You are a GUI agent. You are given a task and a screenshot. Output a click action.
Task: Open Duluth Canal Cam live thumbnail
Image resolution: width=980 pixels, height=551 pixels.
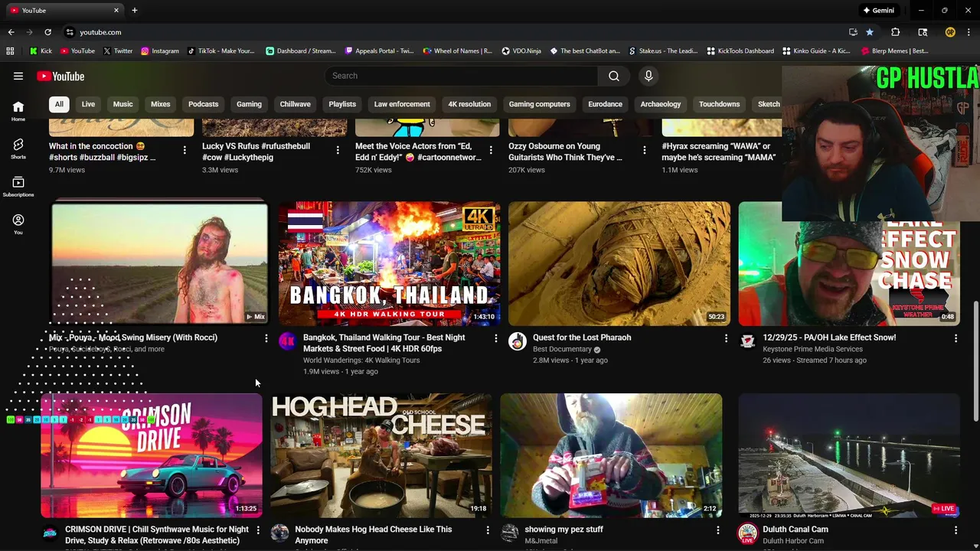point(848,456)
